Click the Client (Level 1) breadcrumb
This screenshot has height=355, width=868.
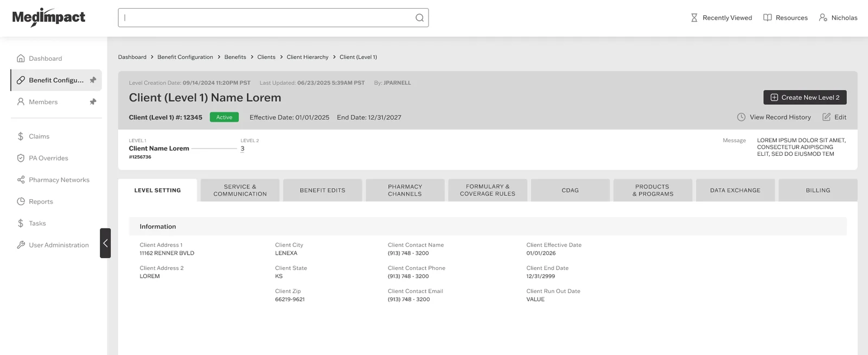358,57
